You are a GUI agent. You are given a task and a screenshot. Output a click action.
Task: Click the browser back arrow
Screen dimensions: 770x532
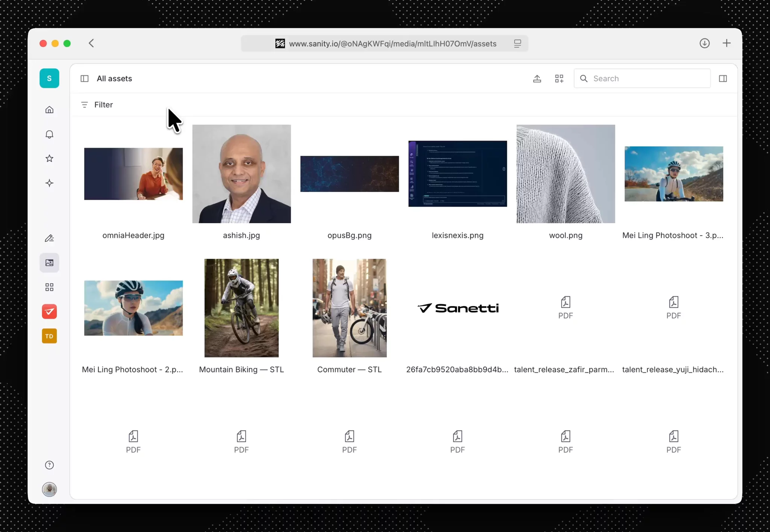click(91, 43)
